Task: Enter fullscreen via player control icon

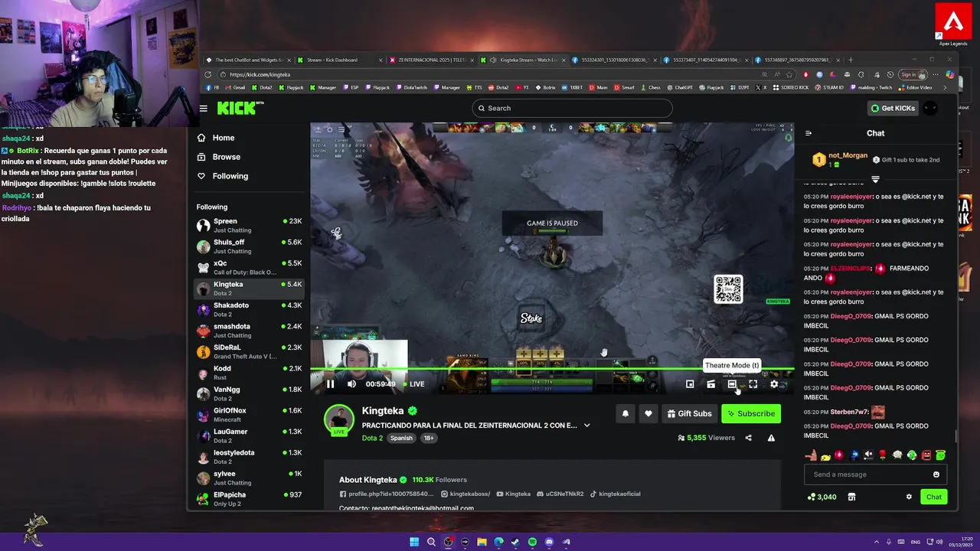Action: [753, 384]
